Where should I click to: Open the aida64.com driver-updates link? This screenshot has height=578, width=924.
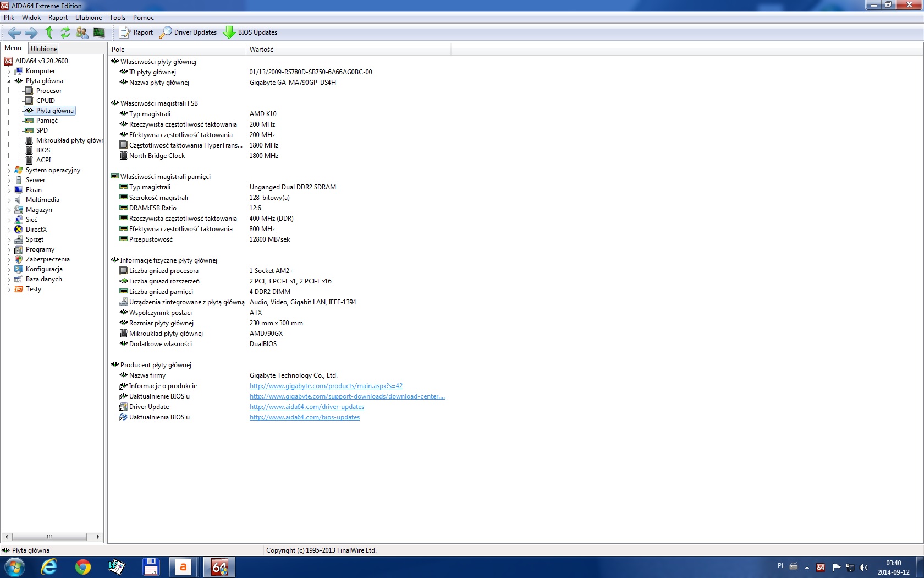click(307, 407)
